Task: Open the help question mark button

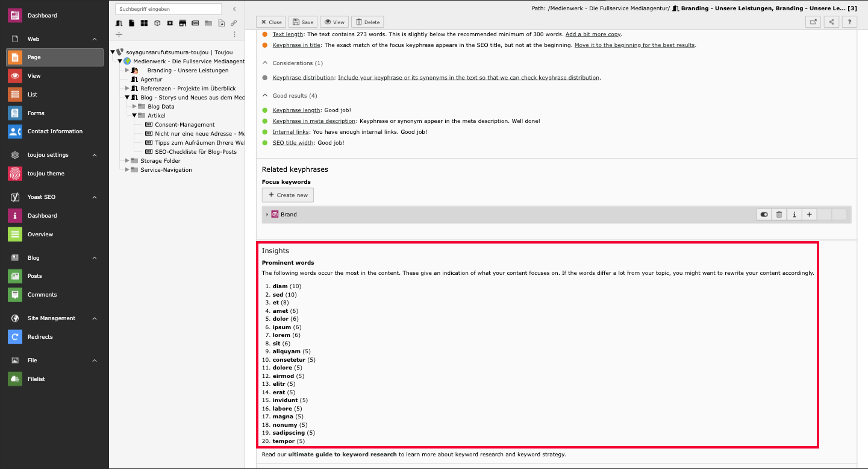Action: [x=849, y=22]
